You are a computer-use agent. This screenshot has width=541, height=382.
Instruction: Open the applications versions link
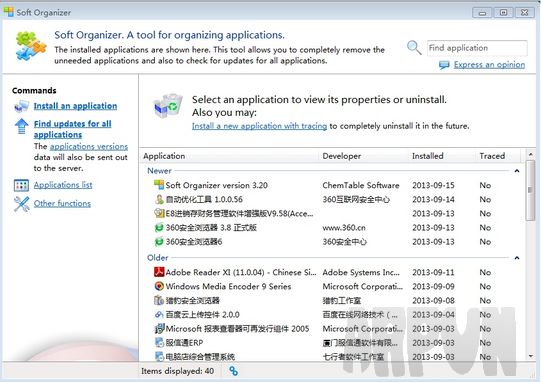pos(89,147)
